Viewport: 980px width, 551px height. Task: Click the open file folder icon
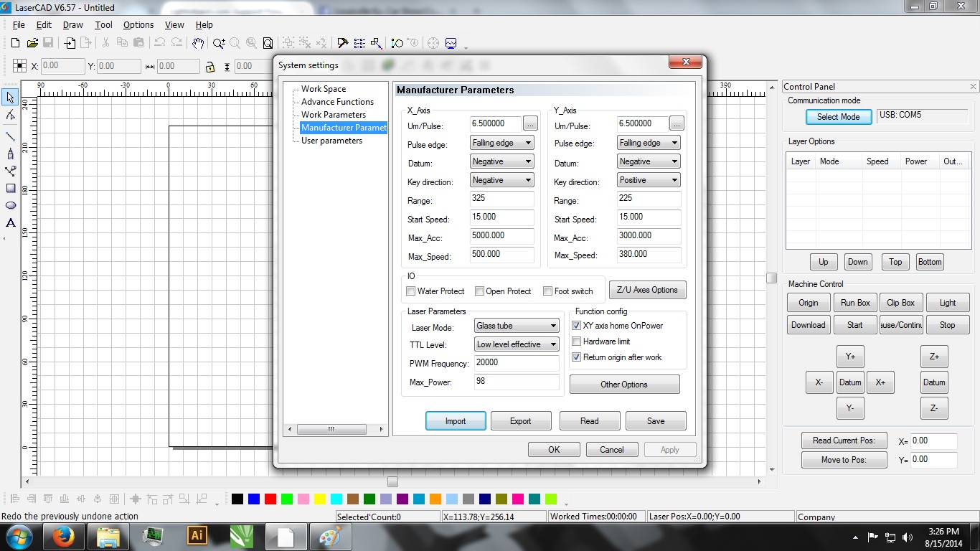(32, 43)
